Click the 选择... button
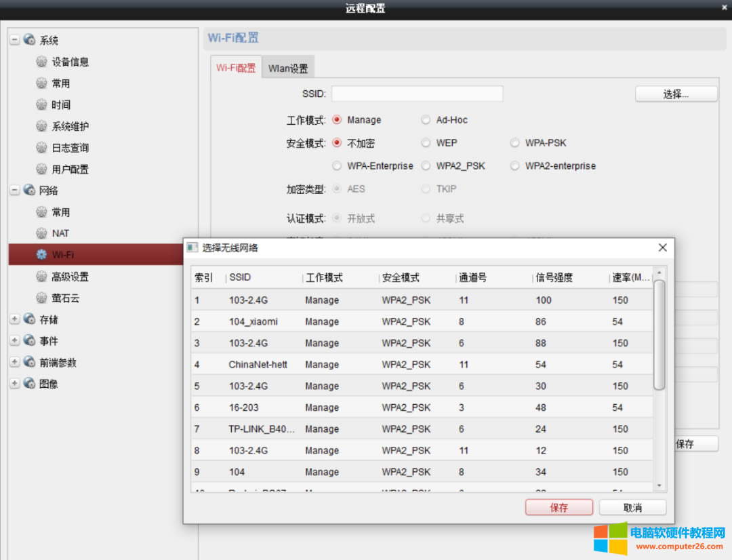This screenshot has height=560, width=732. click(676, 94)
